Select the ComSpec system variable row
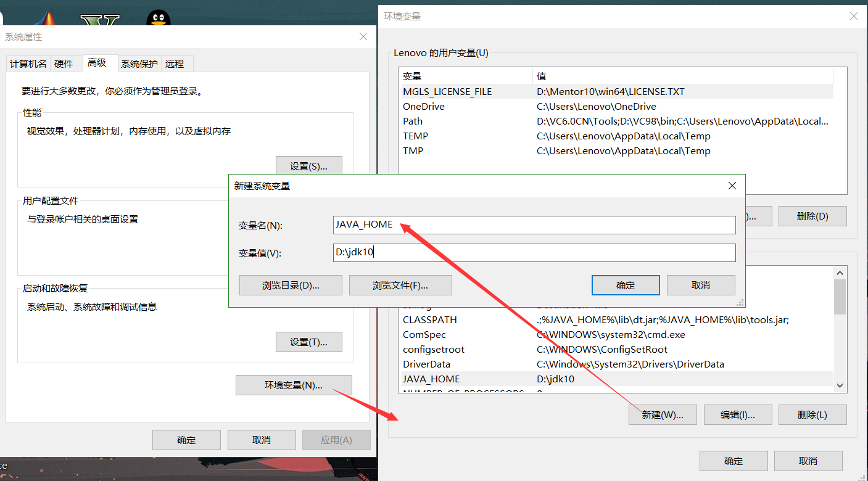Viewport: 868px width, 481px height. click(x=616, y=334)
